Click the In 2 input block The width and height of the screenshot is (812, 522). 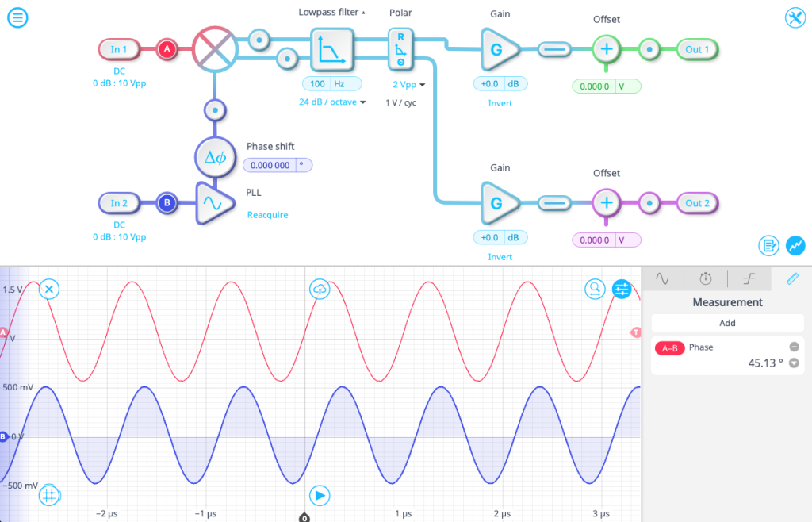119,203
